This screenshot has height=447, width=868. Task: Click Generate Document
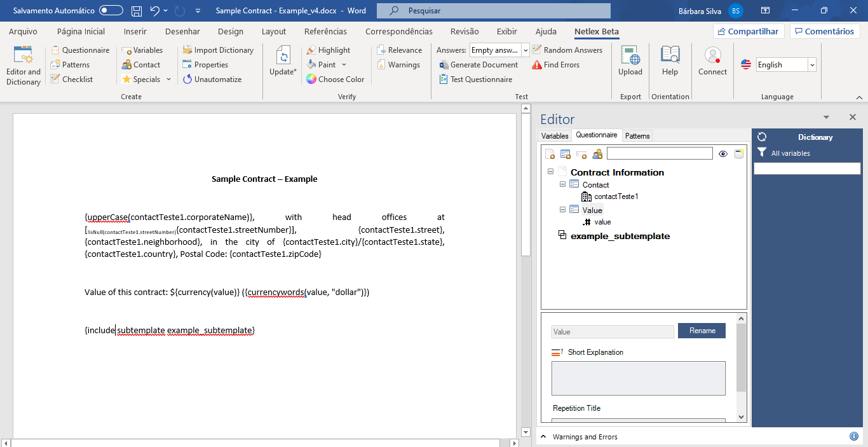tap(478, 65)
